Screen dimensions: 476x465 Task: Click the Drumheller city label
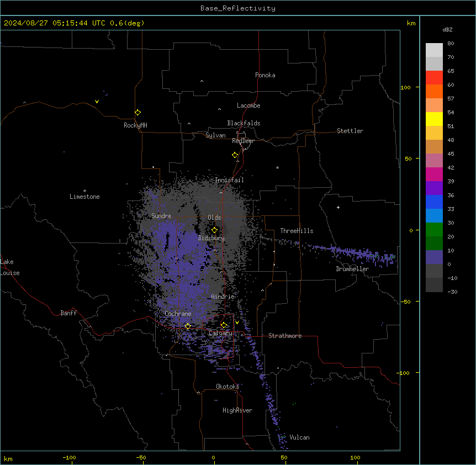pos(352,269)
